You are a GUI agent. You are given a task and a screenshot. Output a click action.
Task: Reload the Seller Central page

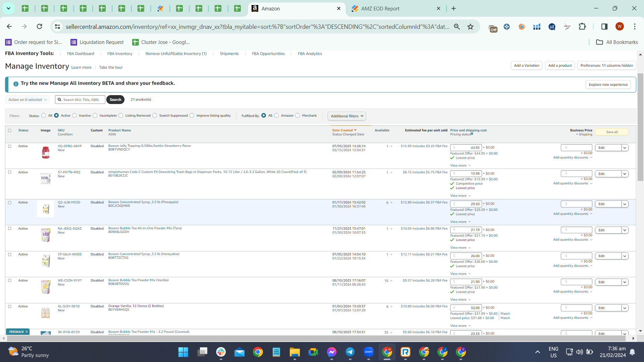[40, 26]
